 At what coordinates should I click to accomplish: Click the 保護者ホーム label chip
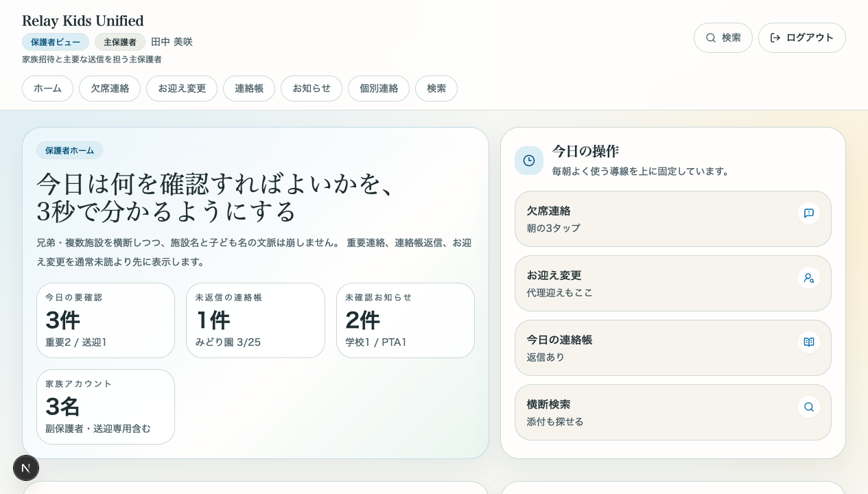(70, 150)
